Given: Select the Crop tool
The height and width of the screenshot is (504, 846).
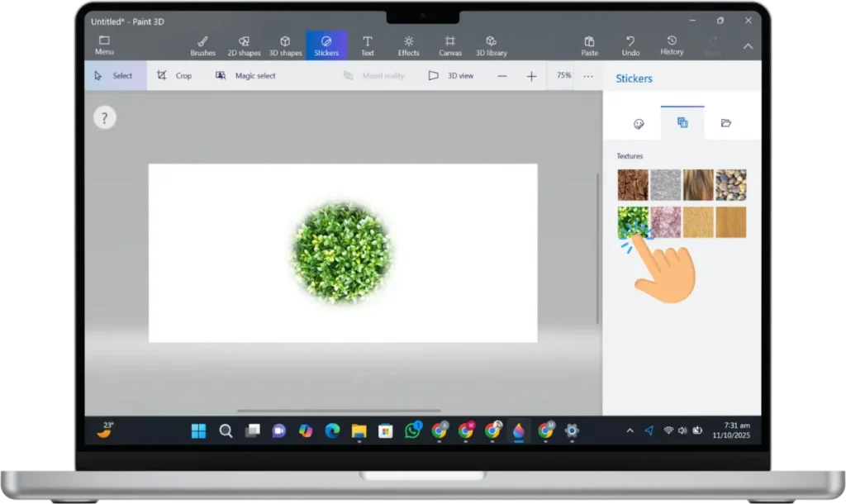Looking at the screenshot, I should [176, 75].
